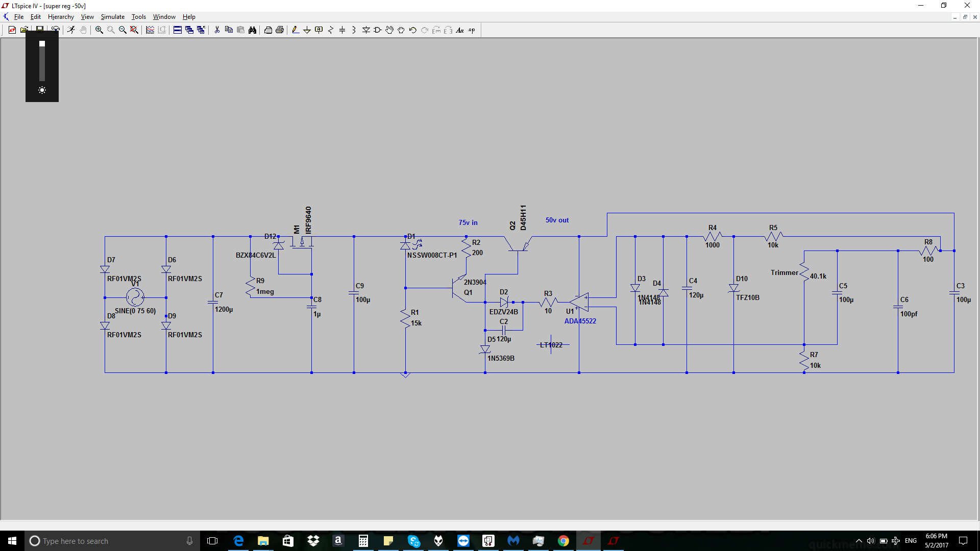Click the U1 ADA45522 op-amp symbol
This screenshot has width=980, height=551.
579,302
